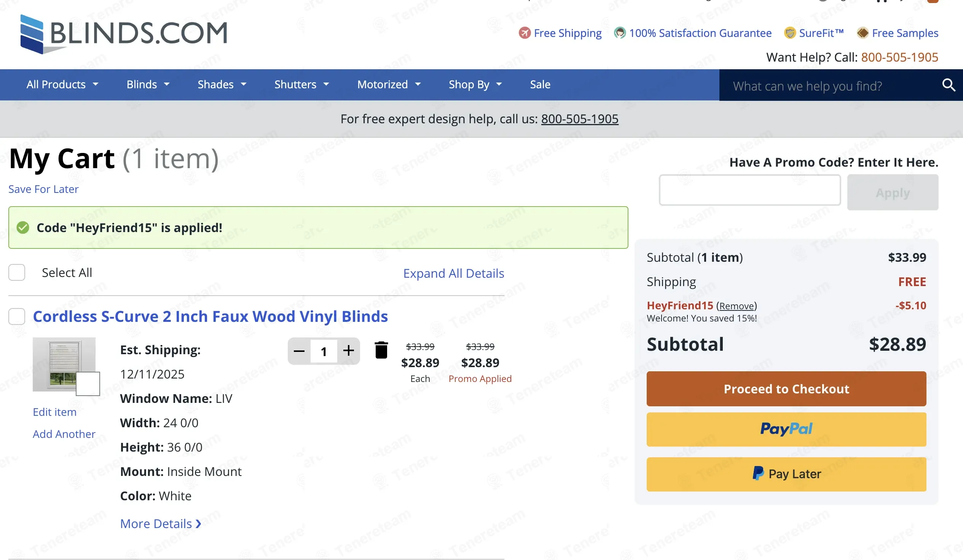Open the Sale menu item
963x560 pixels.
pyautogui.click(x=540, y=84)
